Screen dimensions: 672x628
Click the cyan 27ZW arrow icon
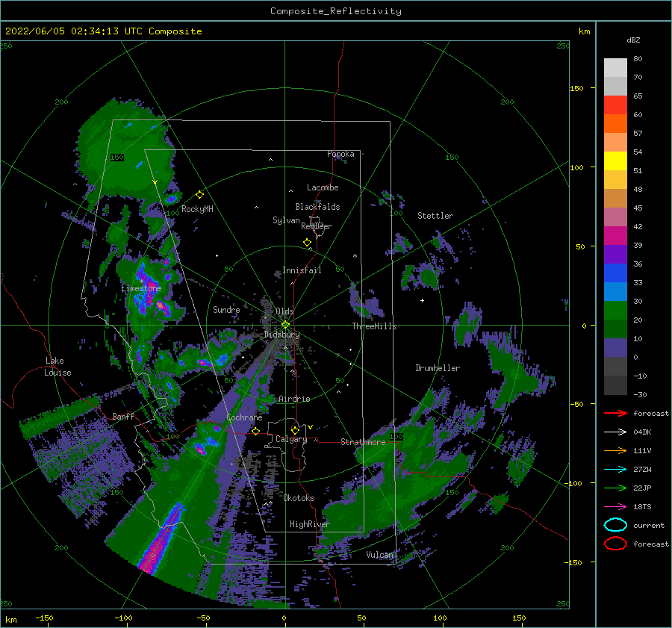coord(615,470)
